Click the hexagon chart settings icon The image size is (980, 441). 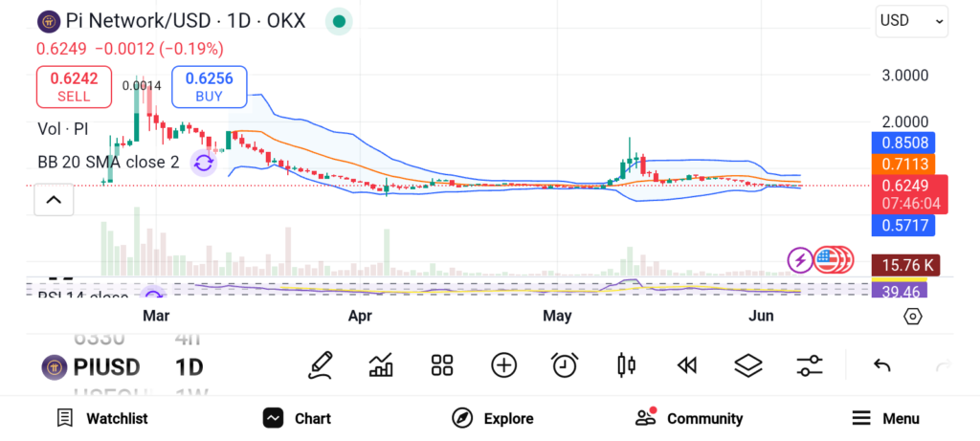(x=912, y=316)
